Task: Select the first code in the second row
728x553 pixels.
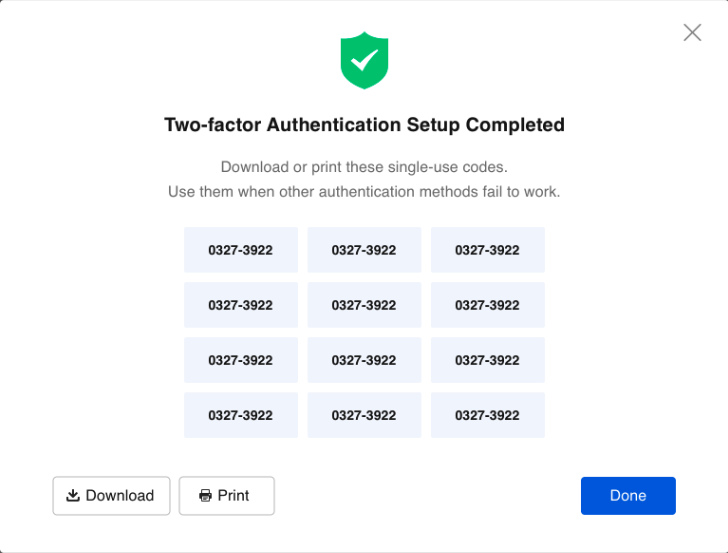Action: click(x=240, y=305)
